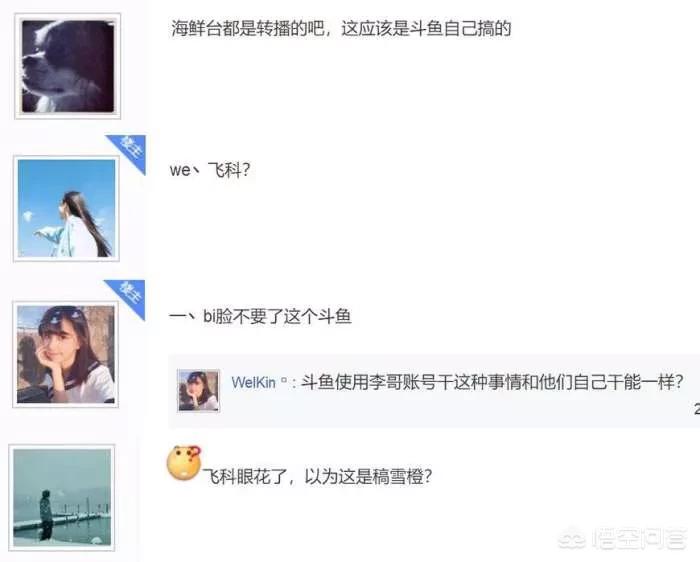The height and width of the screenshot is (562, 700).
Task: Click the confused question-mark emoji
Action: pyautogui.click(x=184, y=462)
